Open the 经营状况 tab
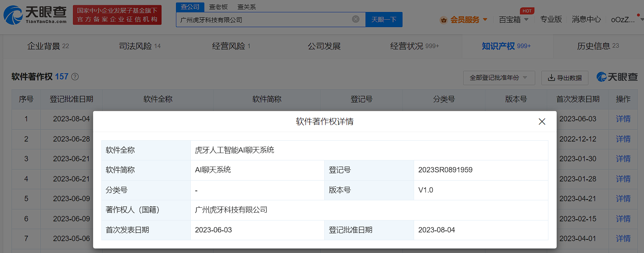Image resolution: width=644 pixels, height=253 pixels. pyautogui.click(x=415, y=46)
